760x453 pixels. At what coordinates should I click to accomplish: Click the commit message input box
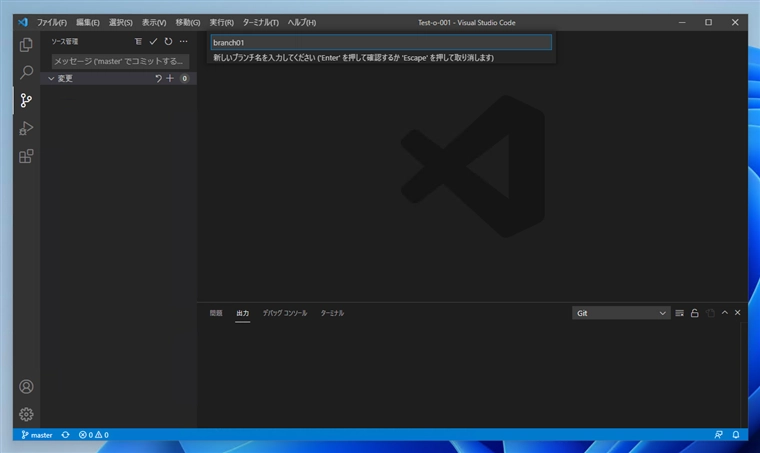click(x=120, y=61)
